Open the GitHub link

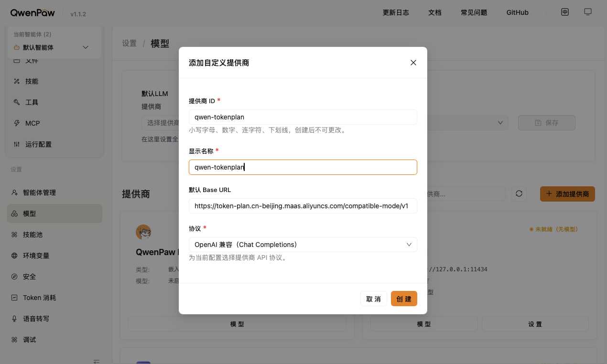[x=517, y=12]
